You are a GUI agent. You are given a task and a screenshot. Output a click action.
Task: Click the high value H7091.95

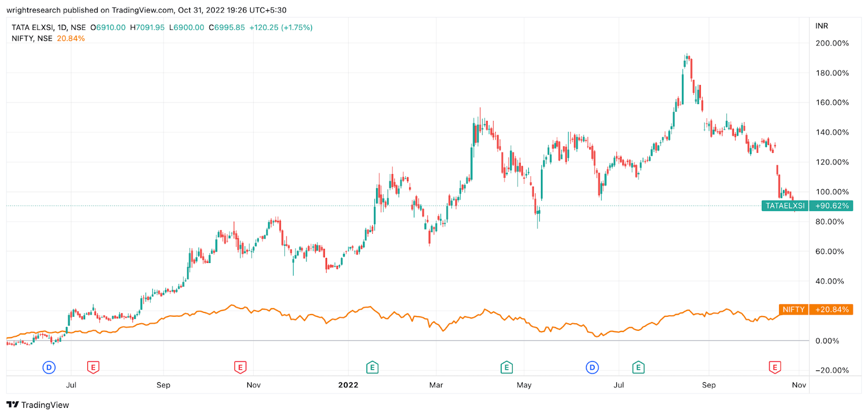tap(147, 28)
